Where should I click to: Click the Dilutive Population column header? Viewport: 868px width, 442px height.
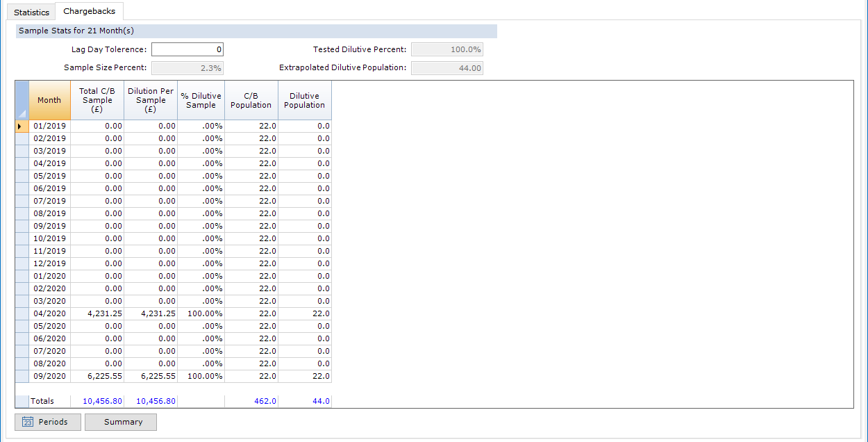tap(304, 100)
